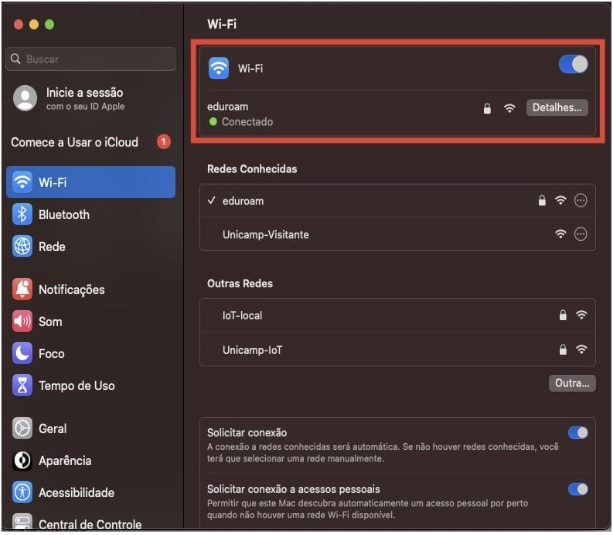
Task: Open Tempo de Uso in sidebar
Action: 91,386
